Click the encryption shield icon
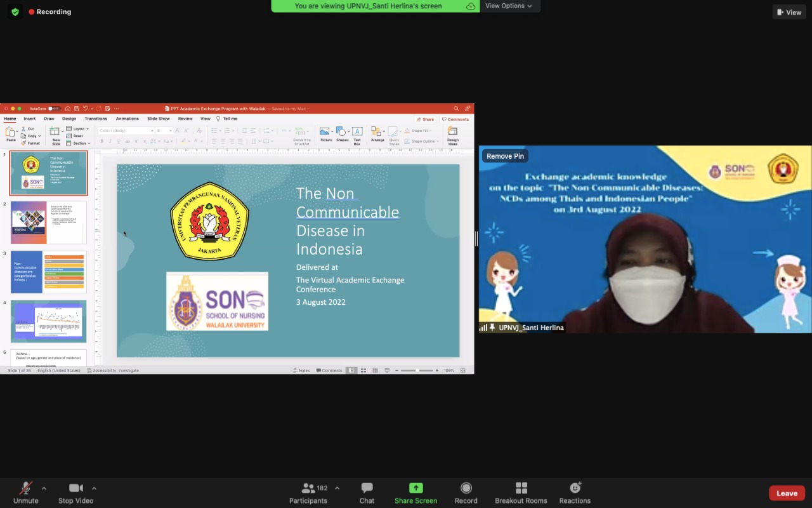The width and height of the screenshot is (812, 508). 15,11
